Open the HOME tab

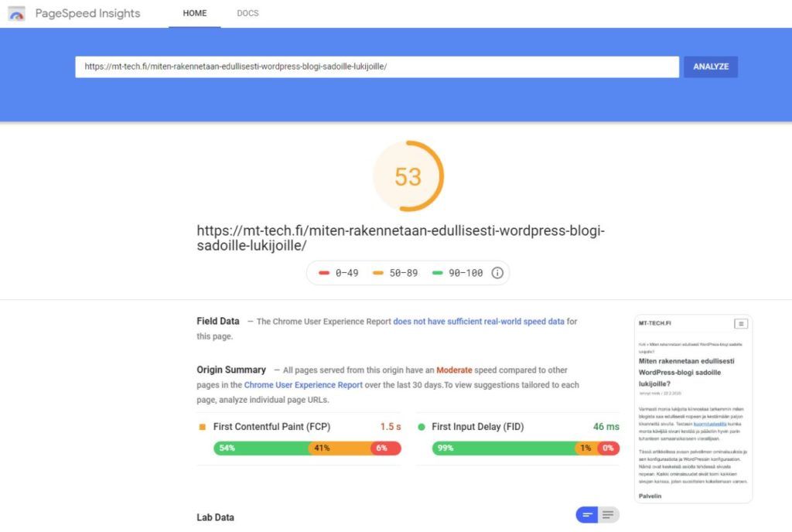pos(194,13)
